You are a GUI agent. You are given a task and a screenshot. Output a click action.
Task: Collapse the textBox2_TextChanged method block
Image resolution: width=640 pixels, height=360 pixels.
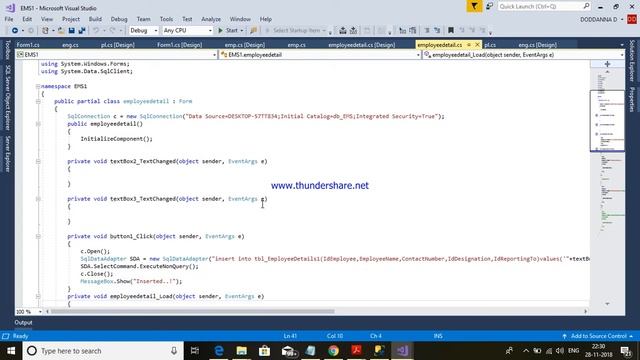tap(38, 162)
